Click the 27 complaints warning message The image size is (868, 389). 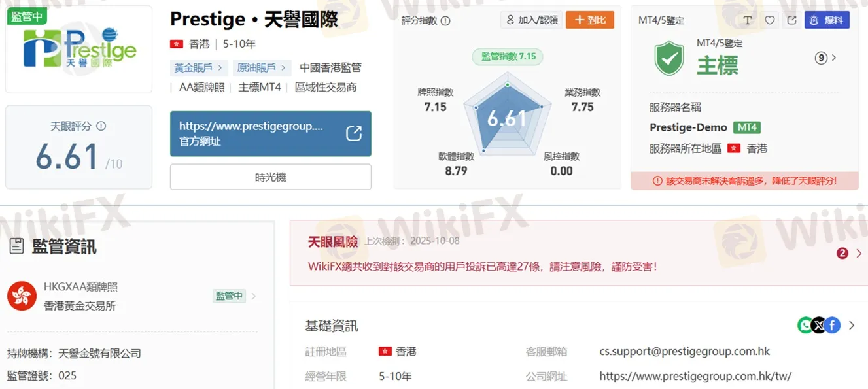[x=483, y=266]
